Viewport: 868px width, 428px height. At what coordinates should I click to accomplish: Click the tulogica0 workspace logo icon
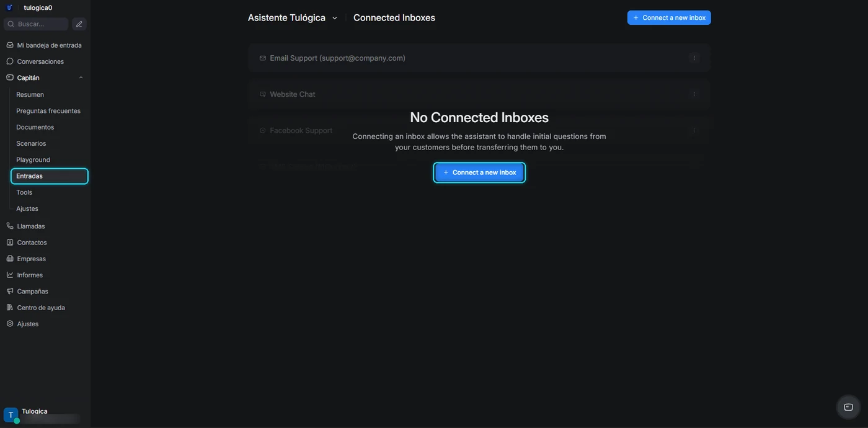[x=9, y=7]
